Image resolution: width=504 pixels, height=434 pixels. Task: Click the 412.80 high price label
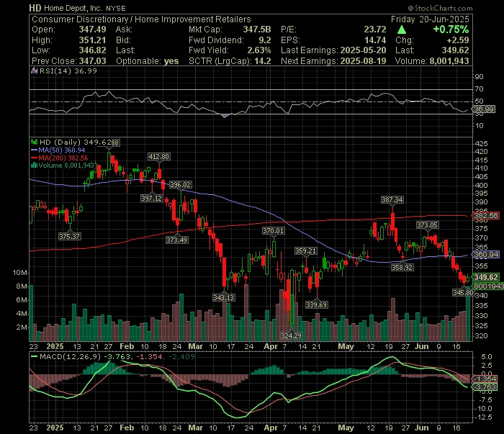click(x=159, y=157)
